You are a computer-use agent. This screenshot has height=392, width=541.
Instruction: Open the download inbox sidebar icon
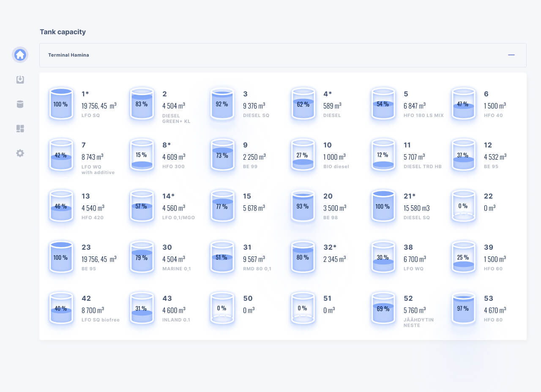point(20,79)
